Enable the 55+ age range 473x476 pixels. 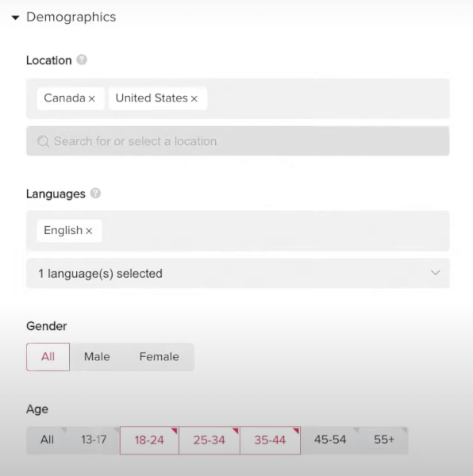384,440
